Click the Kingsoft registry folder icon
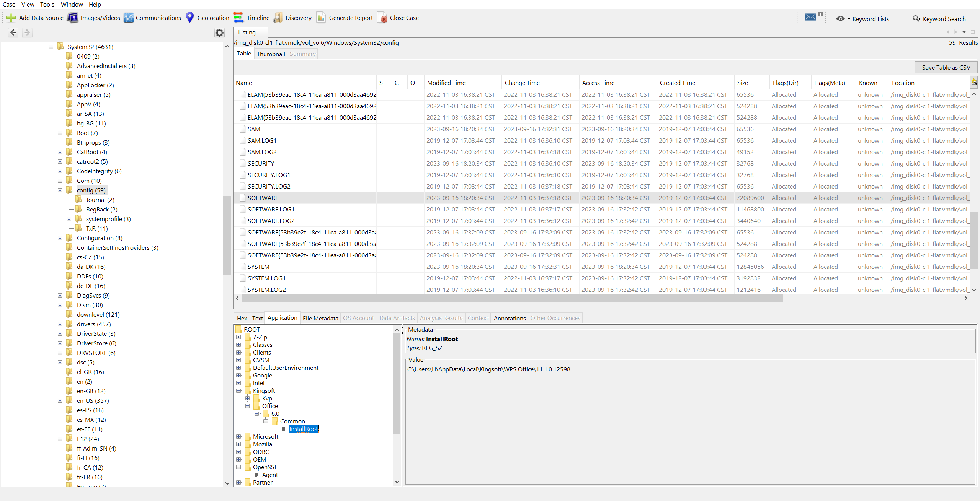Viewport: 980px width, 501px height. tap(248, 390)
